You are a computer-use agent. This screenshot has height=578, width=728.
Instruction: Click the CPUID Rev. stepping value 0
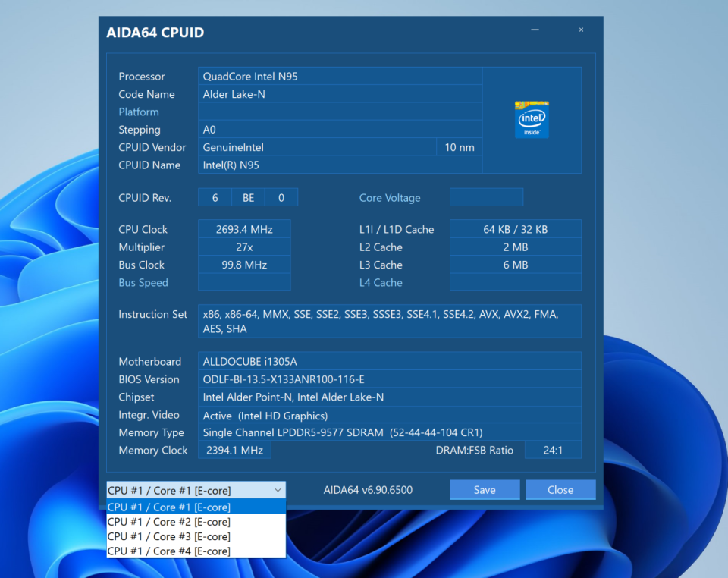click(281, 198)
